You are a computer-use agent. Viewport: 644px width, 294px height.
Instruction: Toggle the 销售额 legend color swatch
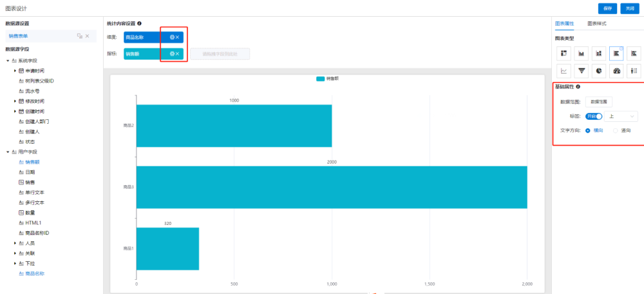(320, 78)
